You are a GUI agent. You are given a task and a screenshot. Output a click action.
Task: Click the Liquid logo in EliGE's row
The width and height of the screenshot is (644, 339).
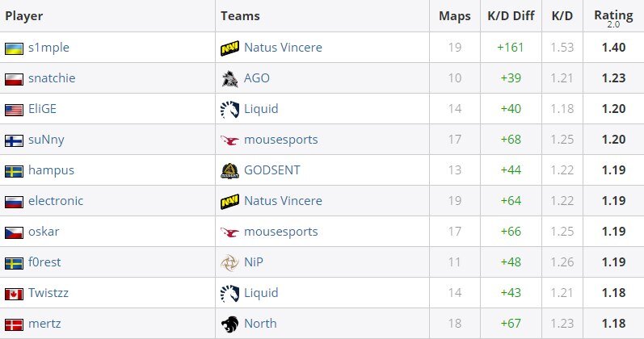point(229,109)
